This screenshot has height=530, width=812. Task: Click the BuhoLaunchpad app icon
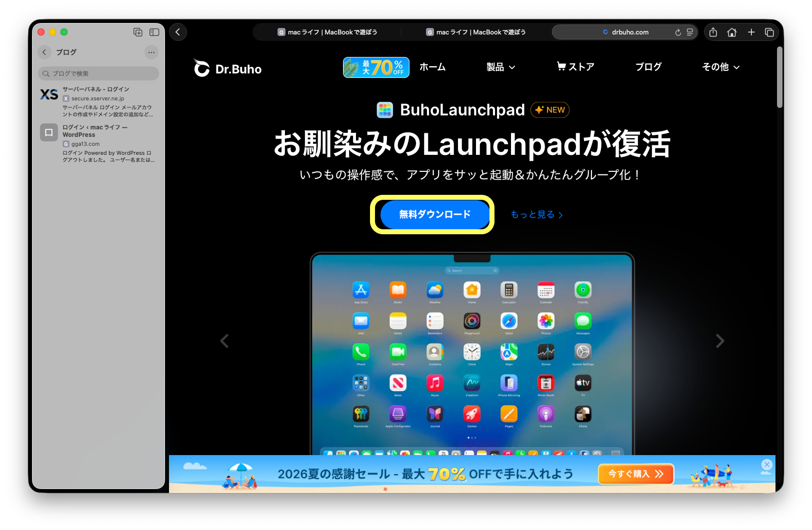pyautogui.click(x=385, y=110)
